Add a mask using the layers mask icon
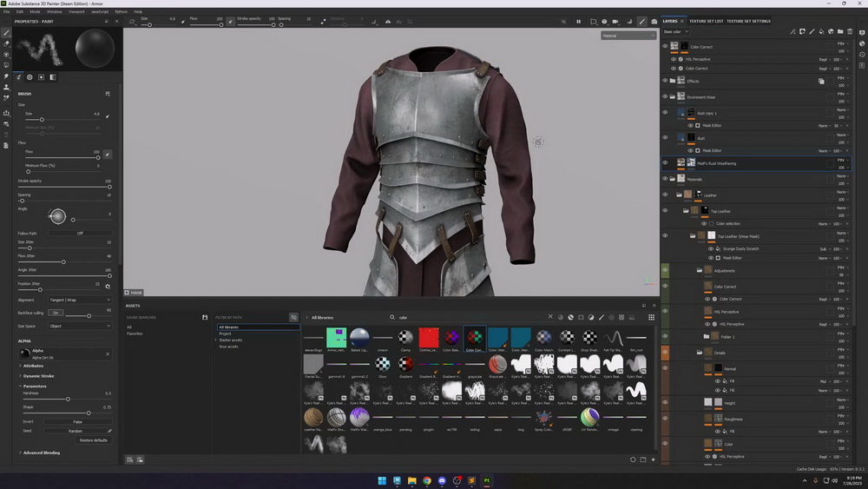Viewport: 868px width, 489px height. click(802, 31)
